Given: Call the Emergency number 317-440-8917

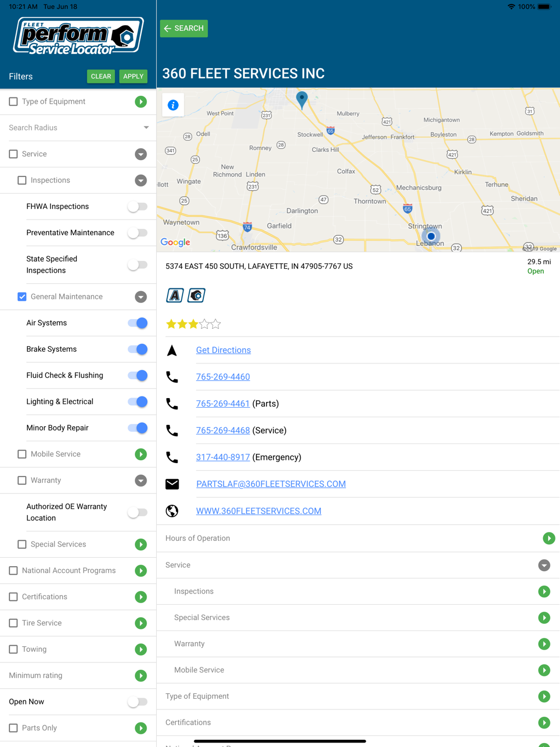Looking at the screenshot, I should [x=223, y=457].
